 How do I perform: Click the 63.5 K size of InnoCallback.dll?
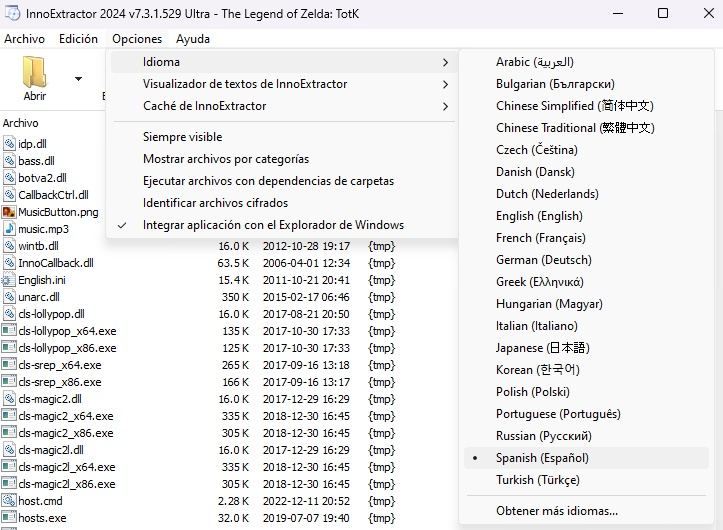click(x=233, y=263)
